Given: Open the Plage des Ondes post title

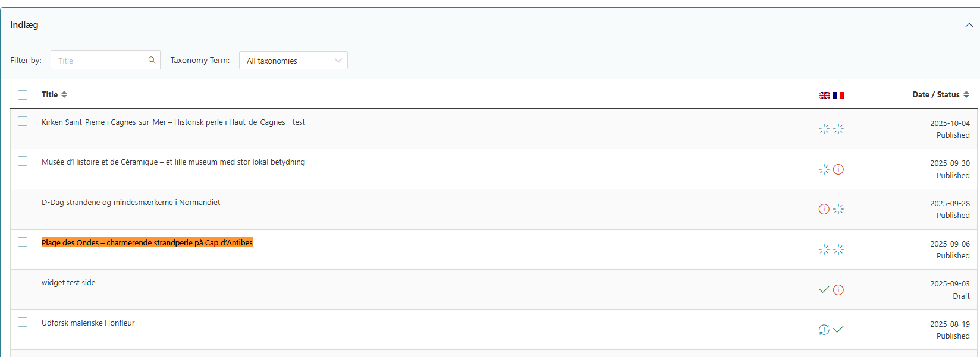Looking at the screenshot, I should point(147,242).
